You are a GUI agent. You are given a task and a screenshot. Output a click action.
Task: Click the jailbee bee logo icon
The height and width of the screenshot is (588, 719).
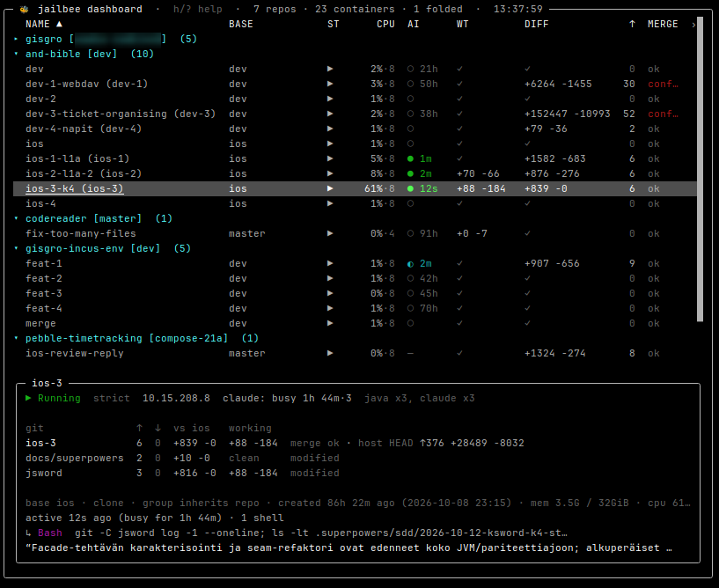[24, 9]
